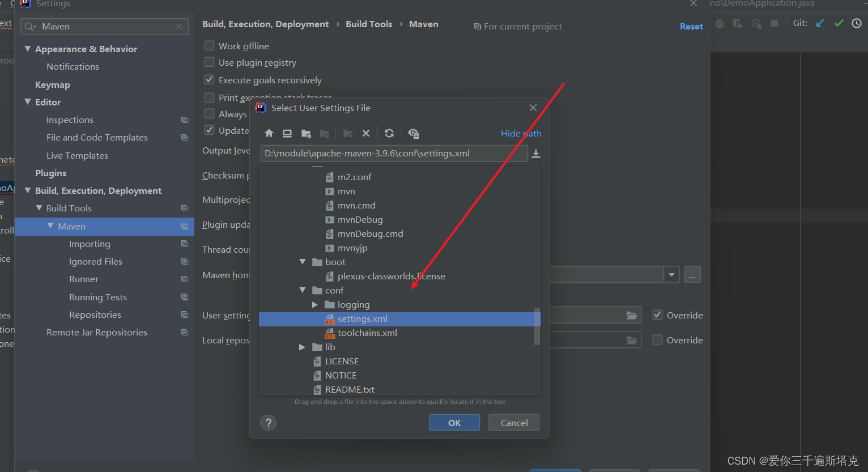The width and height of the screenshot is (868, 472).
Task: Jump to Project directory icon
Action: click(x=306, y=133)
